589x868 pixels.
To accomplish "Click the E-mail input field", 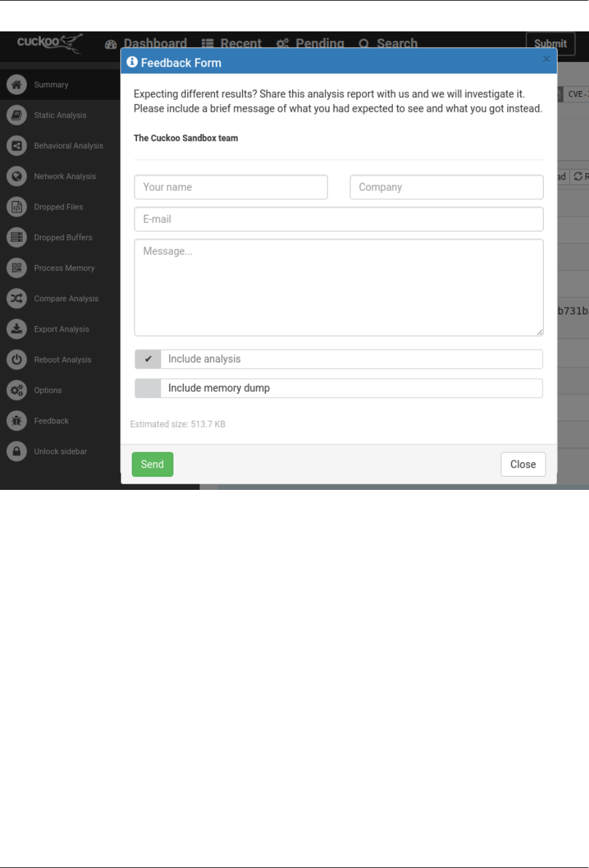I will point(339,219).
